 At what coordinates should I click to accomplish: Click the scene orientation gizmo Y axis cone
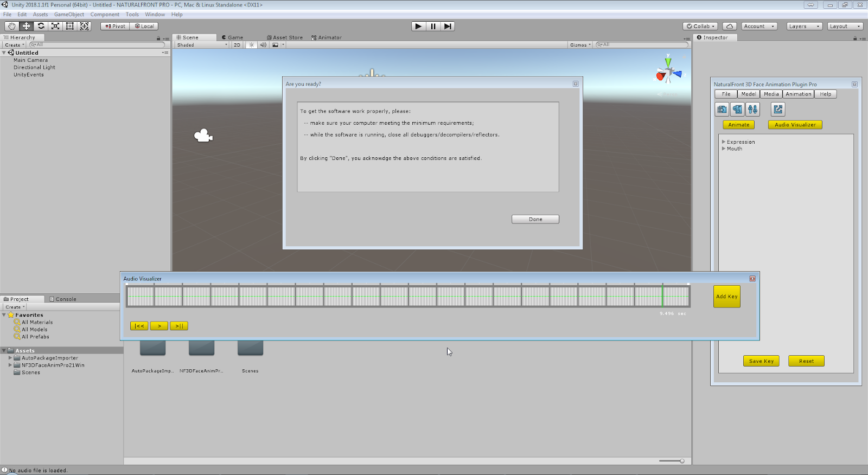[x=668, y=61]
